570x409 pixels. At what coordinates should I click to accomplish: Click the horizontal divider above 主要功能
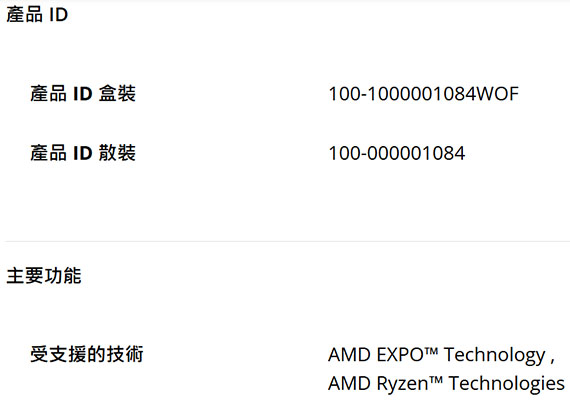[287, 241]
